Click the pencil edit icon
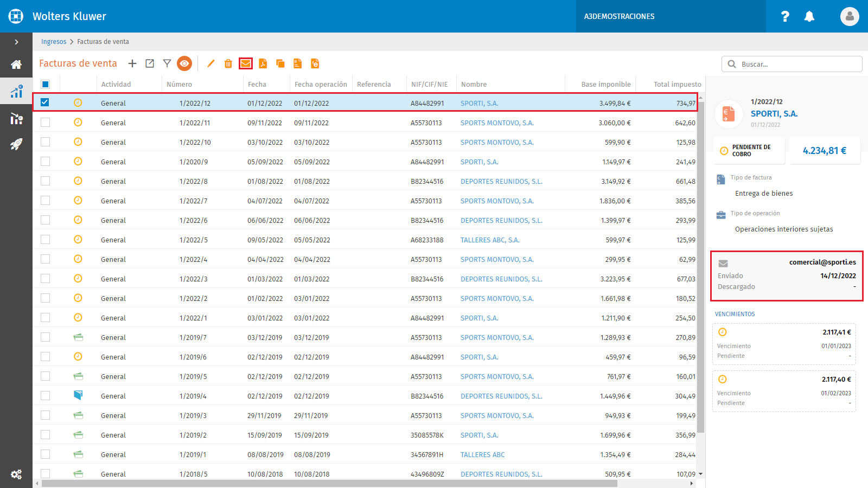Screen dimensions: 868x488 click(211, 63)
